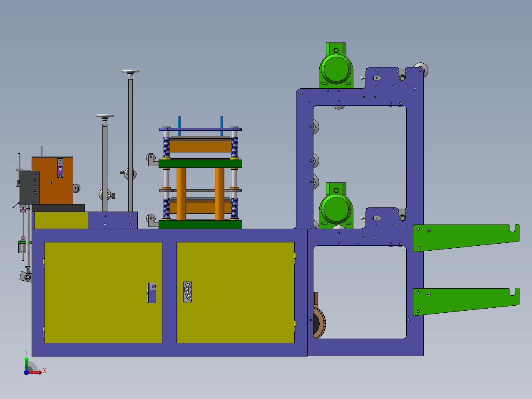This screenshot has height=399, width=532.
Task: Pick the roller mounted on the shorter post
Action: pos(105,194)
